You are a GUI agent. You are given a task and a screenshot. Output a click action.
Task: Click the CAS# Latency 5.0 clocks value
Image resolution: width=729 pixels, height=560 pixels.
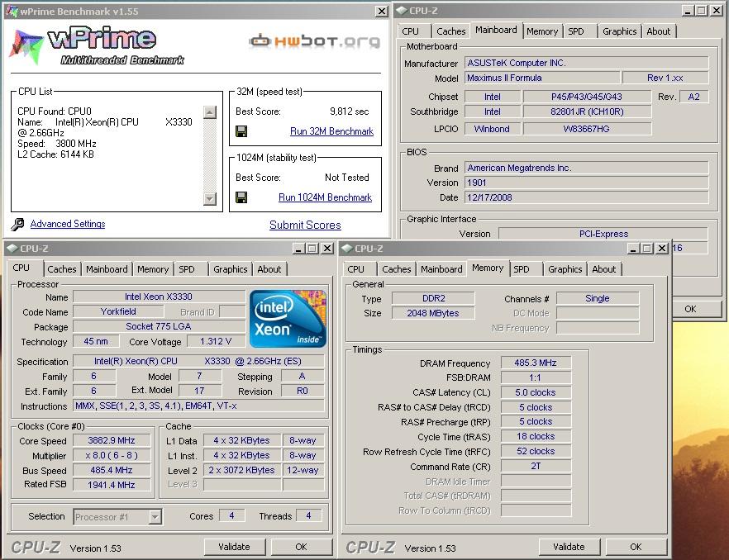point(536,392)
